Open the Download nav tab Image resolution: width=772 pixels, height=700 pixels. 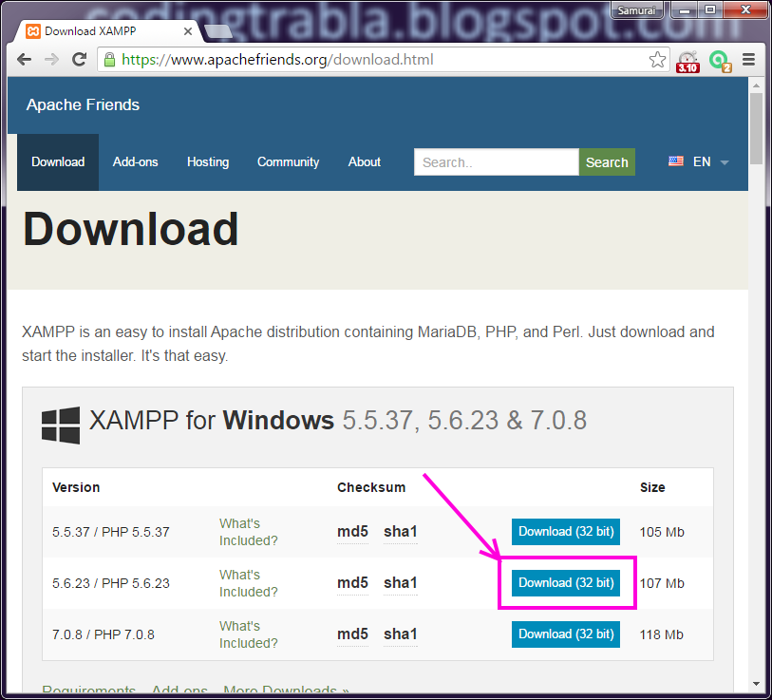(x=58, y=162)
